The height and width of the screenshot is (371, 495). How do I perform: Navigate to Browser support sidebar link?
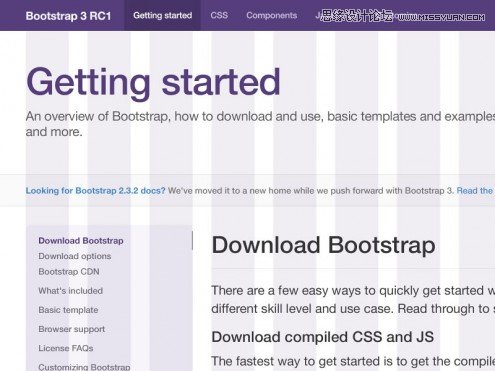point(71,329)
